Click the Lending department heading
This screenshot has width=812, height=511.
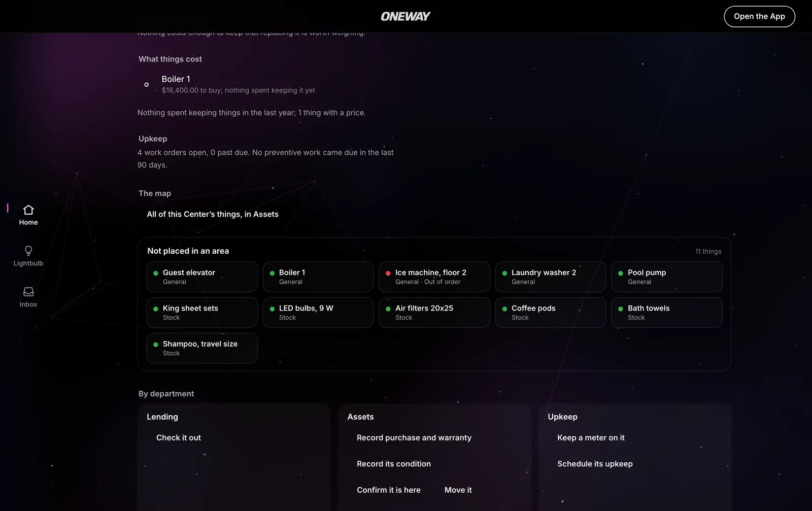point(162,417)
